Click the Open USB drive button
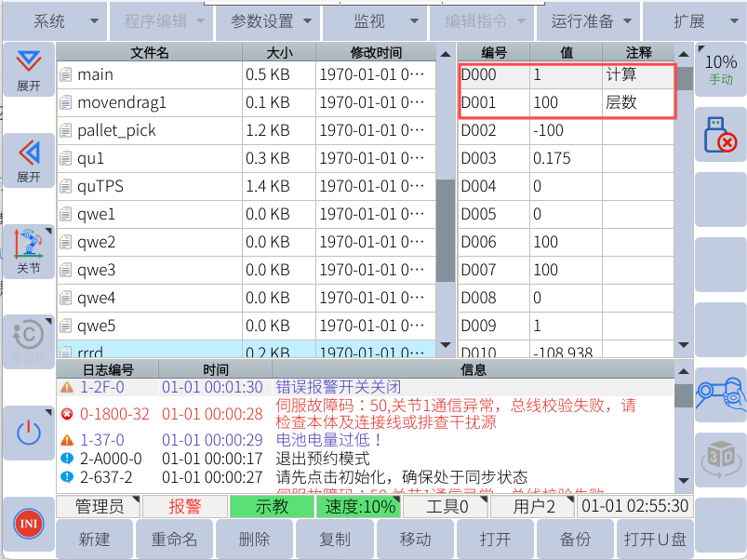The image size is (747, 560). tap(655, 540)
